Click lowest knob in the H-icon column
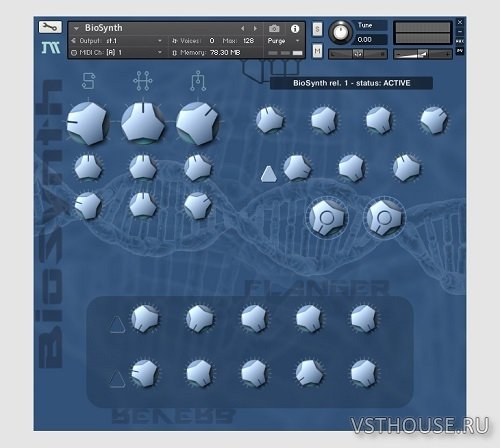 (x=143, y=206)
